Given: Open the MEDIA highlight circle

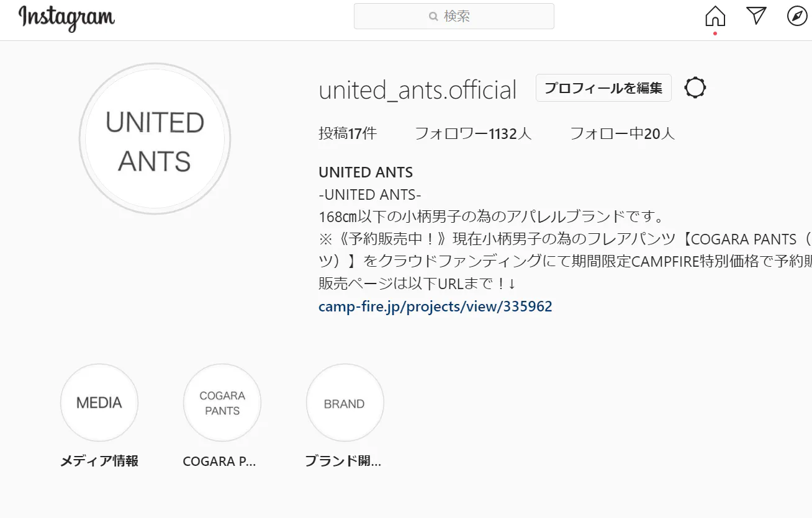Looking at the screenshot, I should [99, 403].
